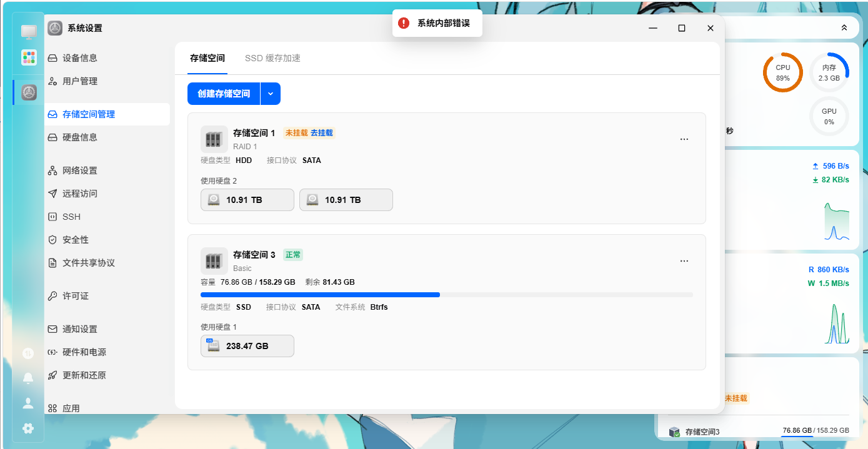Click the 剩余 81.43 GB text
Viewport: 868px width, 449px height.
coord(330,282)
